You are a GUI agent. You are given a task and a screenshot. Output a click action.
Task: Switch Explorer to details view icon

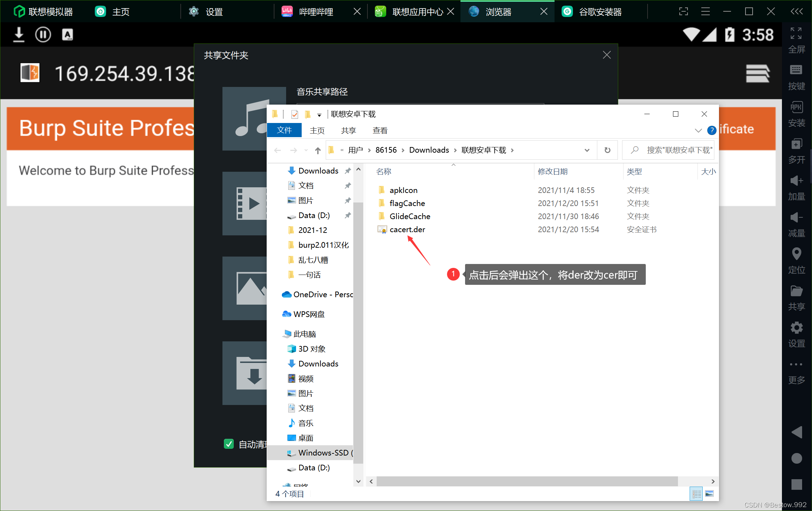tap(697, 494)
